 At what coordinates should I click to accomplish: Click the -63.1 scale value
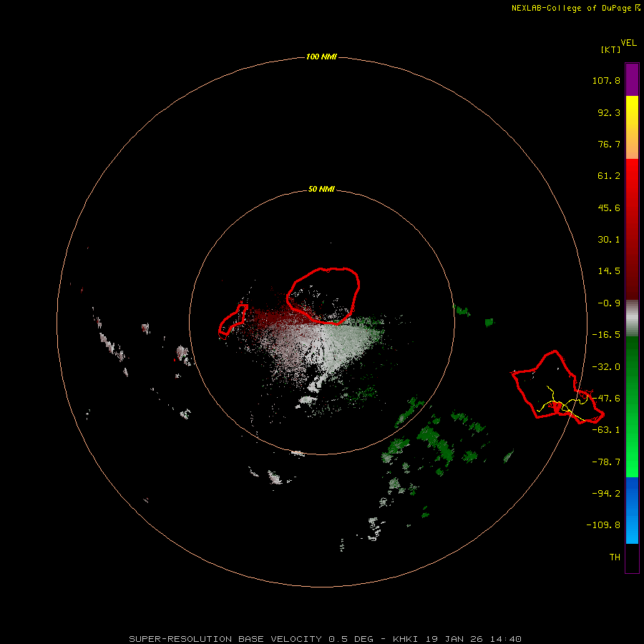pos(606,430)
